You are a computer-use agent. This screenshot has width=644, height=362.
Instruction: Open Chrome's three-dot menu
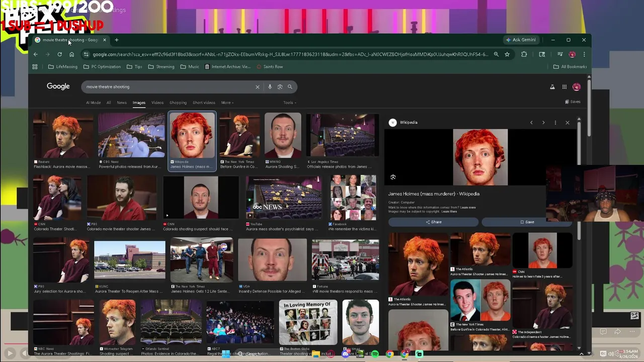584,54
